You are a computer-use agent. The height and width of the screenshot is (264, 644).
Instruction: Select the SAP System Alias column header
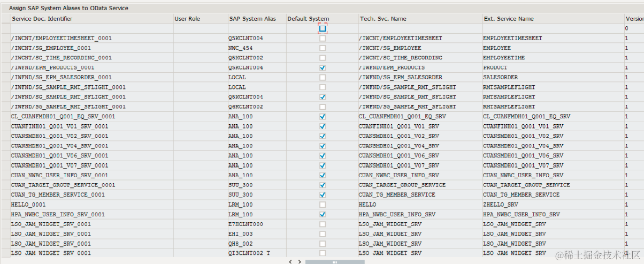pos(257,19)
